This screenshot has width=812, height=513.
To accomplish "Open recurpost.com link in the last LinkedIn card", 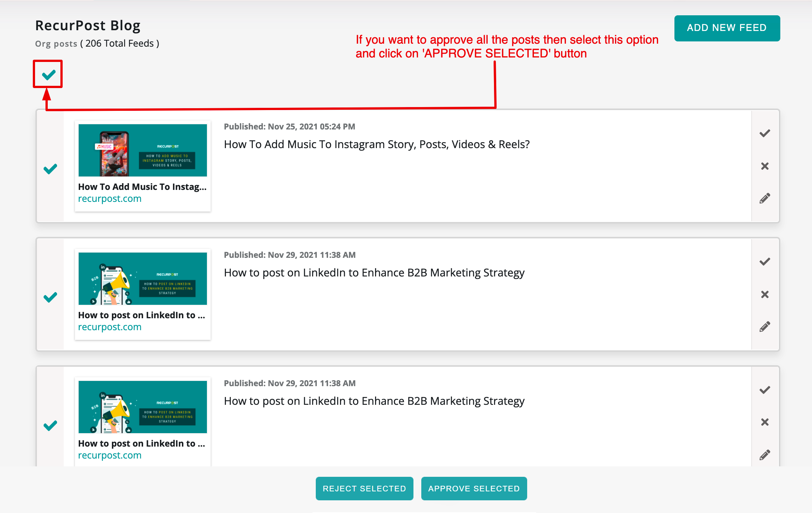I will [110, 456].
